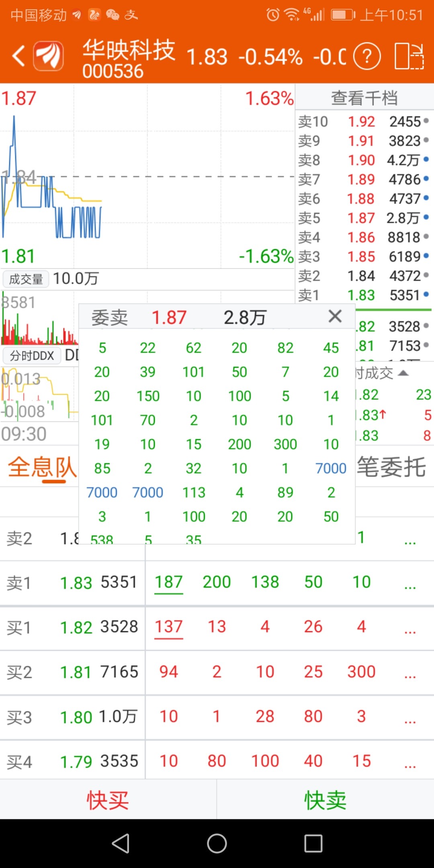
Task: Tap the DDX indicator chart
Action: click(39, 394)
